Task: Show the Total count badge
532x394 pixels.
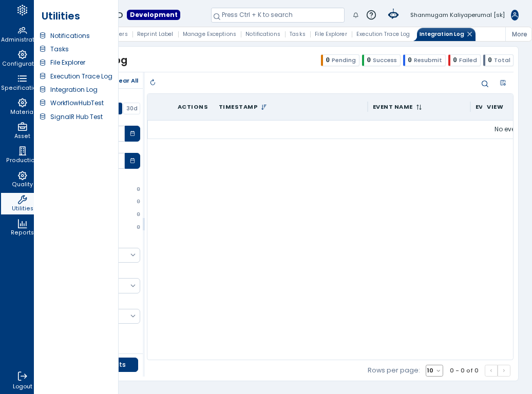Action: point(499,60)
